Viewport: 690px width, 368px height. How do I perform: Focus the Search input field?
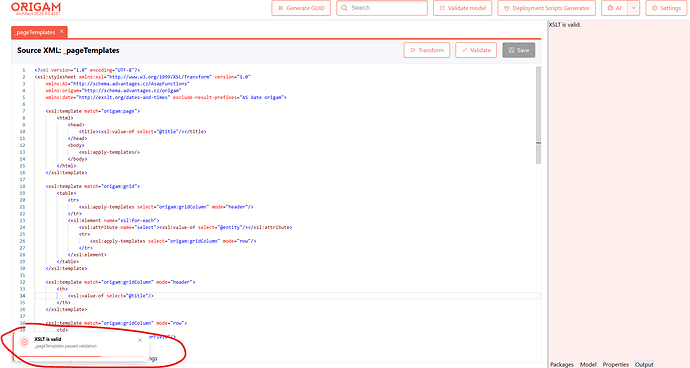click(x=382, y=8)
